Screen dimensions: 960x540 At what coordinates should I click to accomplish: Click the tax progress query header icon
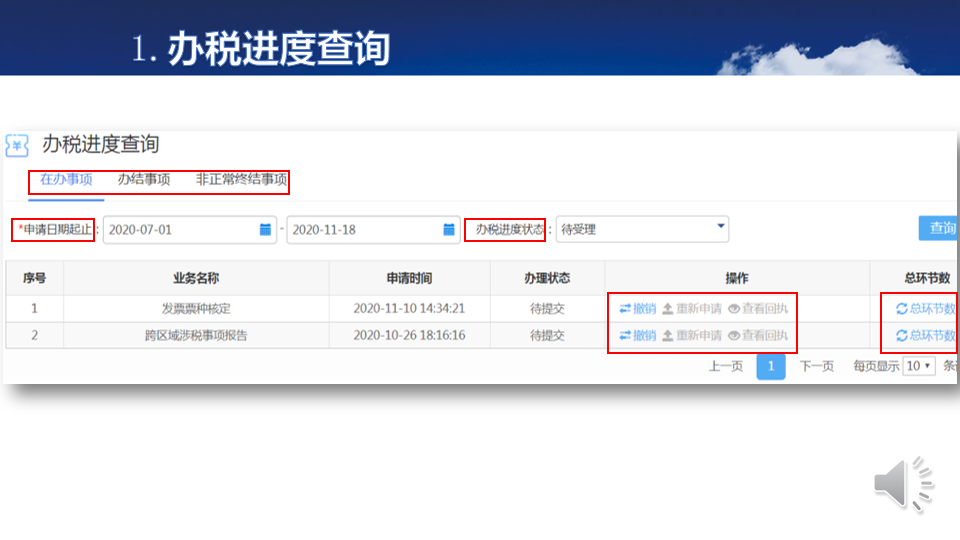[x=17, y=146]
